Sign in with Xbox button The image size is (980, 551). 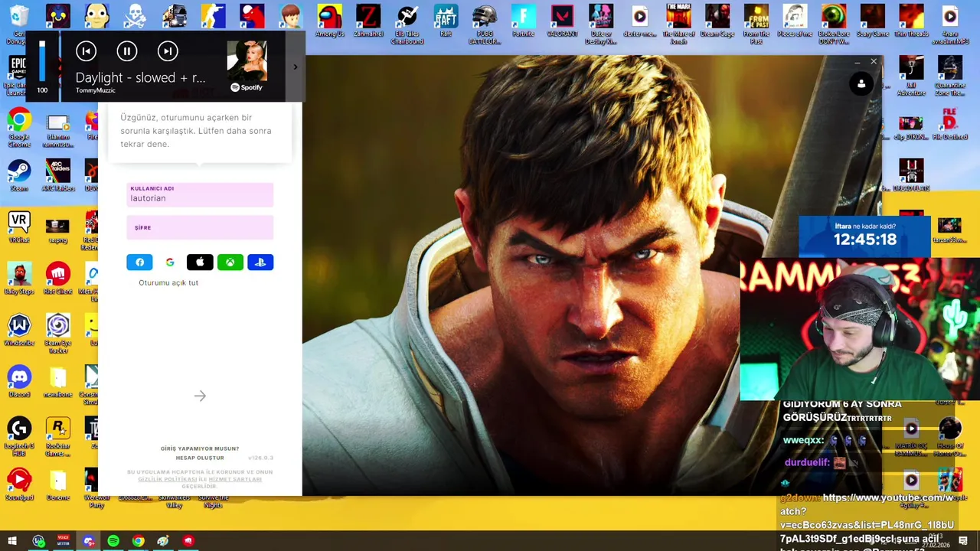click(x=230, y=262)
